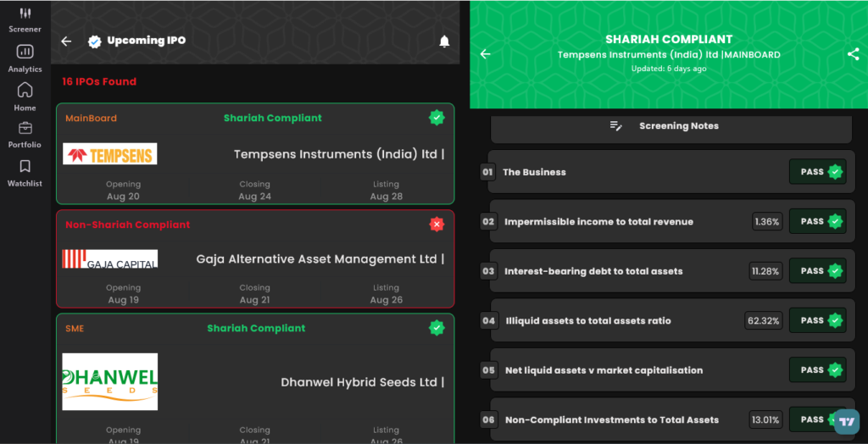Open the Screener sidebar icon
The height and width of the screenshot is (444, 868).
click(25, 14)
